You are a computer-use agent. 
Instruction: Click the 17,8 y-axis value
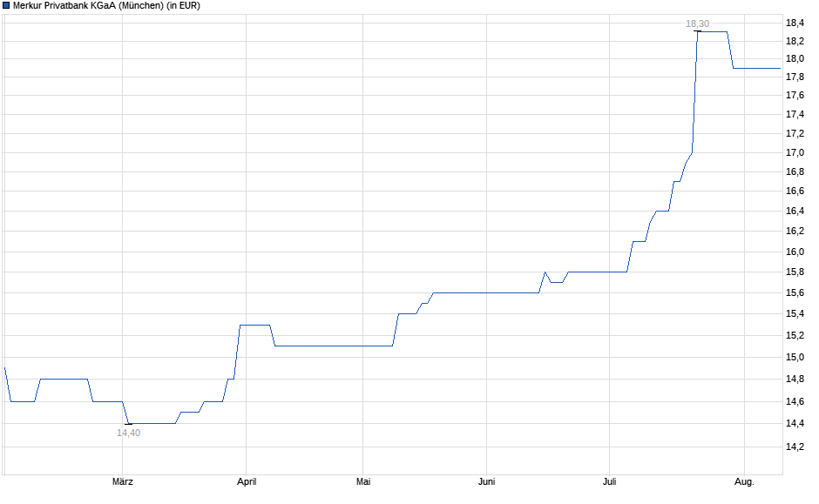point(795,77)
